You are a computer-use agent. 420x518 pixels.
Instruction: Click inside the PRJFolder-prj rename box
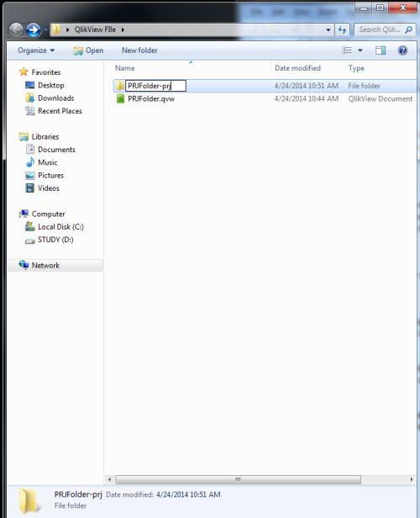[155, 86]
